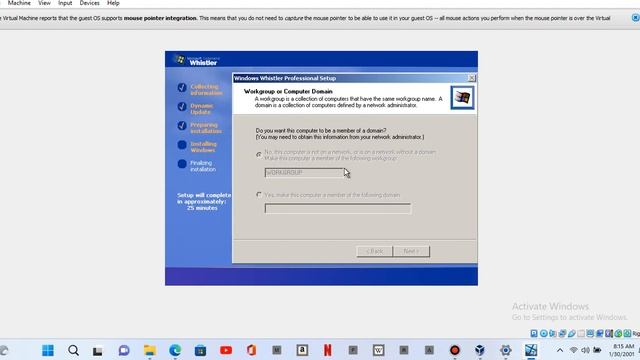Click the VirtualBox USB status icon
The width and height of the screenshot is (640, 360).
571,333
